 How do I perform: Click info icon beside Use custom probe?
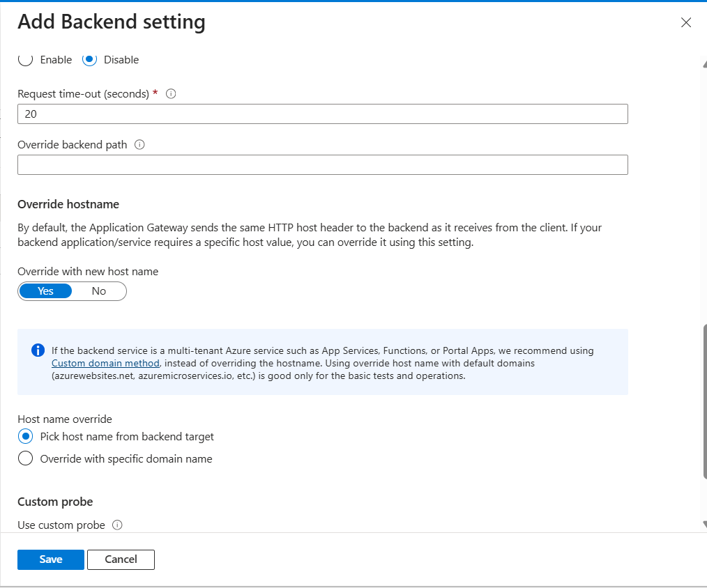117,525
